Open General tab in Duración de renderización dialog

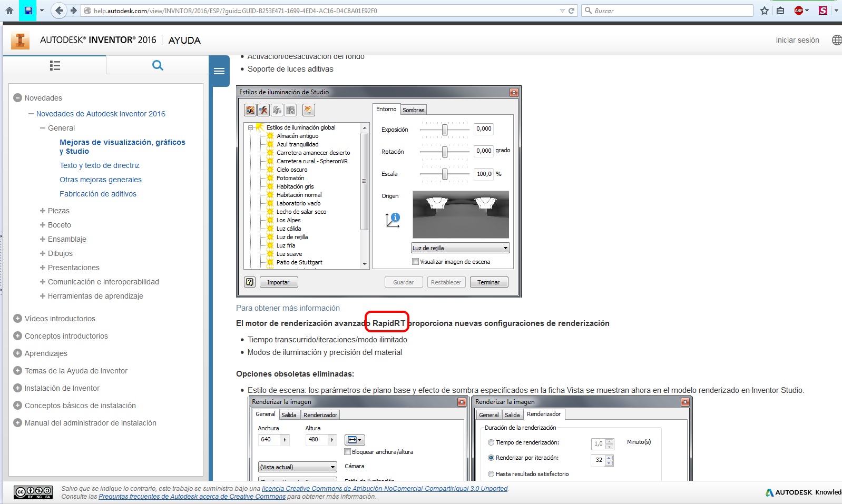point(489,415)
